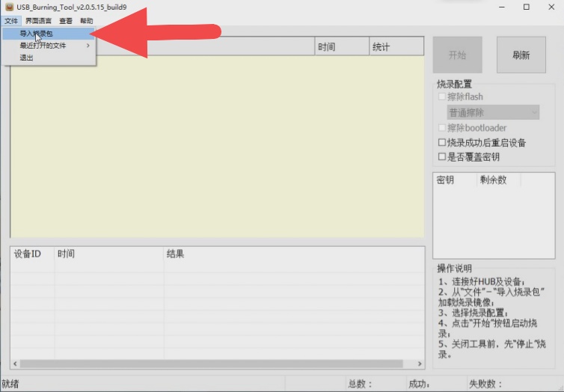The width and height of the screenshot is (564, 392).
Task: Click the 成功 status bar field
Action: pyautogui.click(x=436, y=384)
